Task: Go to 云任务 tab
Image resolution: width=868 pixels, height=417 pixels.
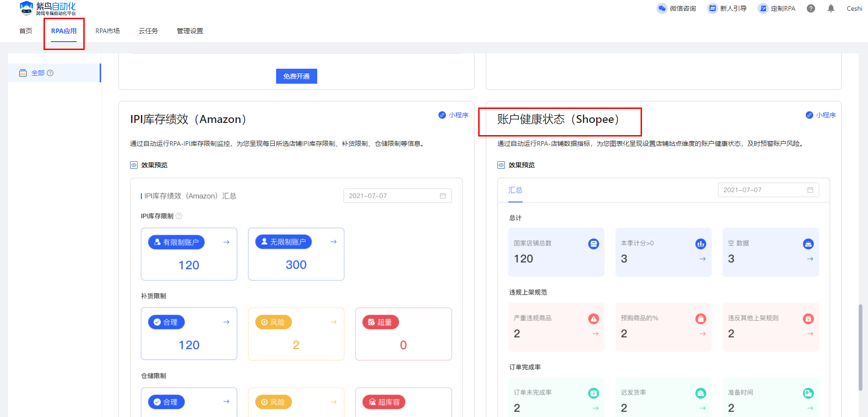Action: point(148,31)
